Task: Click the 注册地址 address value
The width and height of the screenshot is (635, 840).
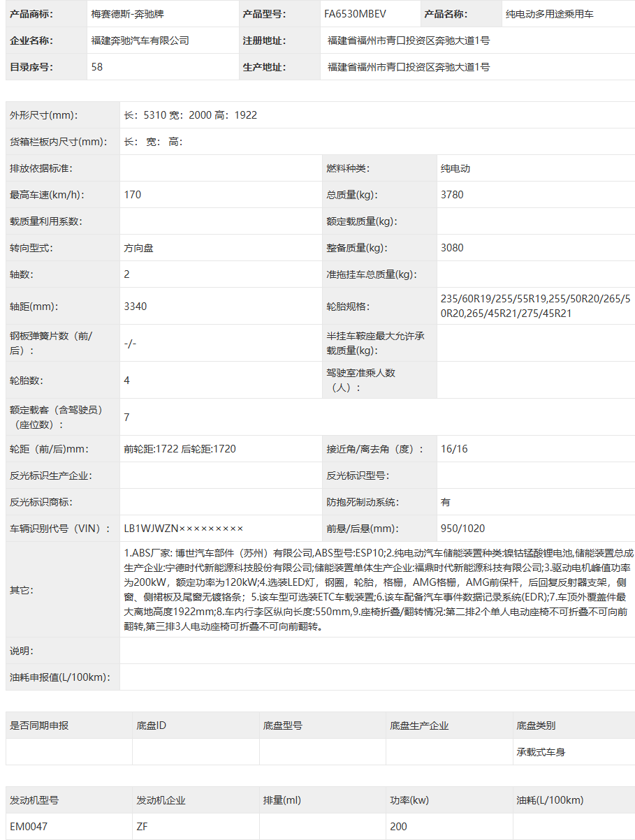Action: click(x=409, y=40)
